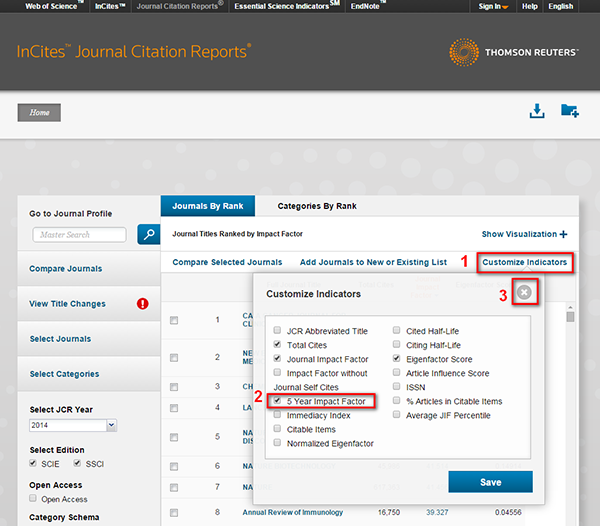
Task: Open the English language menu
Action: click(561, 6)
